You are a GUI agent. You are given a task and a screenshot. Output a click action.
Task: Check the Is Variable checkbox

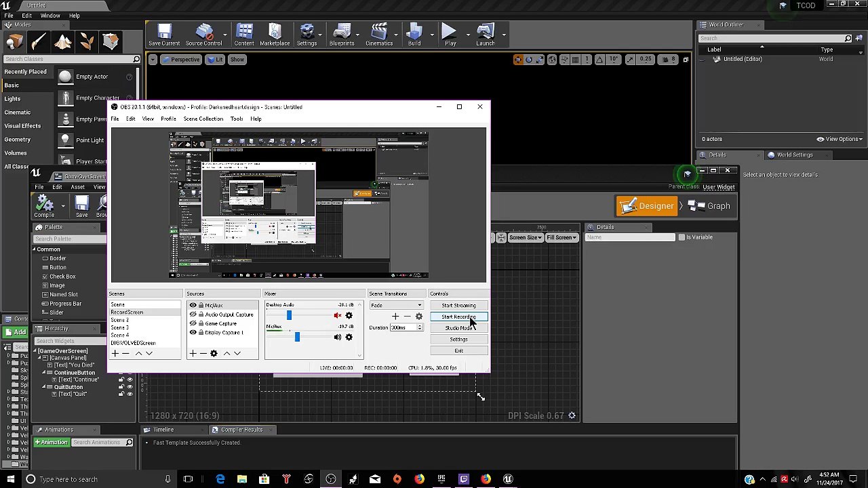(x=682, y=237)
